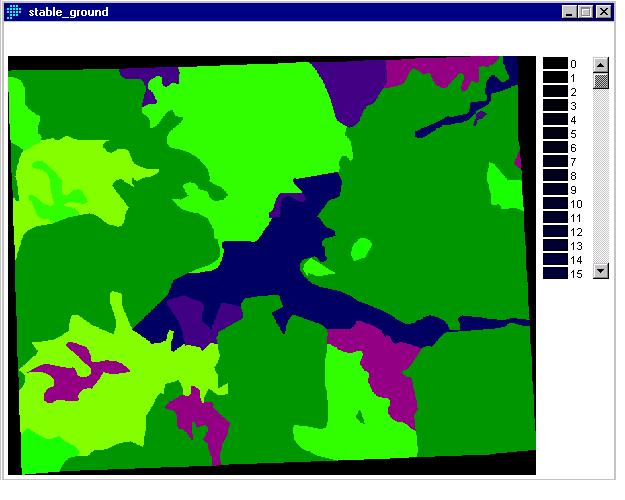Choose the legend swatch labeled 8
This screenshot has width=625, height=500.
coord(555,175)
